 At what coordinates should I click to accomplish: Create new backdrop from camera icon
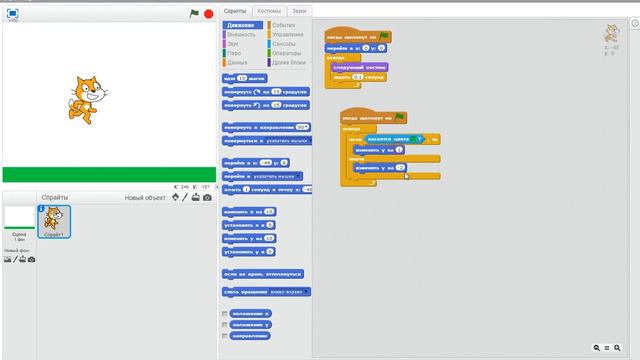(x=31, y=259)
